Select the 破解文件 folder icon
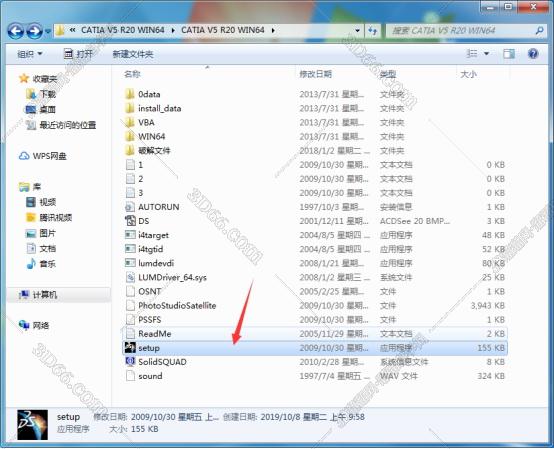 [x=130, y=150]
